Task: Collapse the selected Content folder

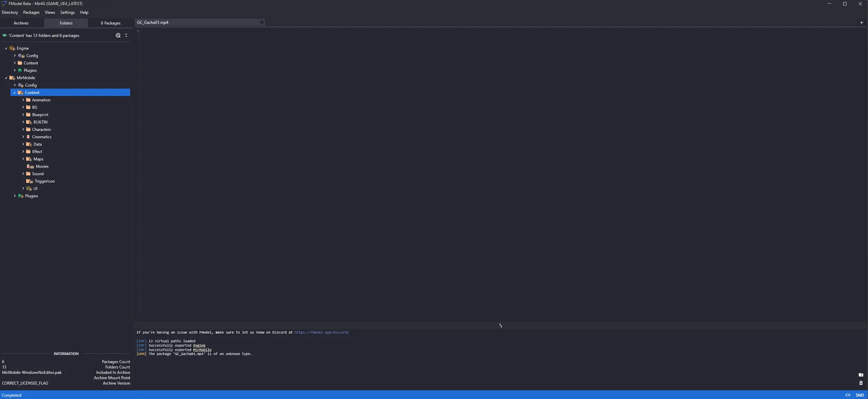Action: tap(14, 93)
